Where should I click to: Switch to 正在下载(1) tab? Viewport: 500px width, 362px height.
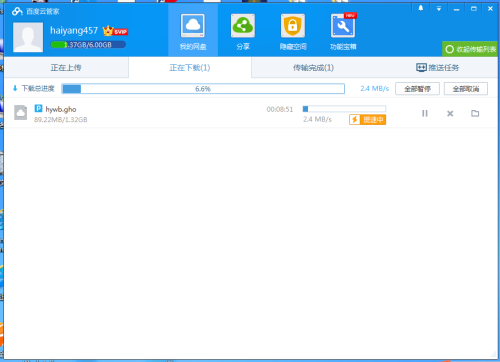(190, 68)
